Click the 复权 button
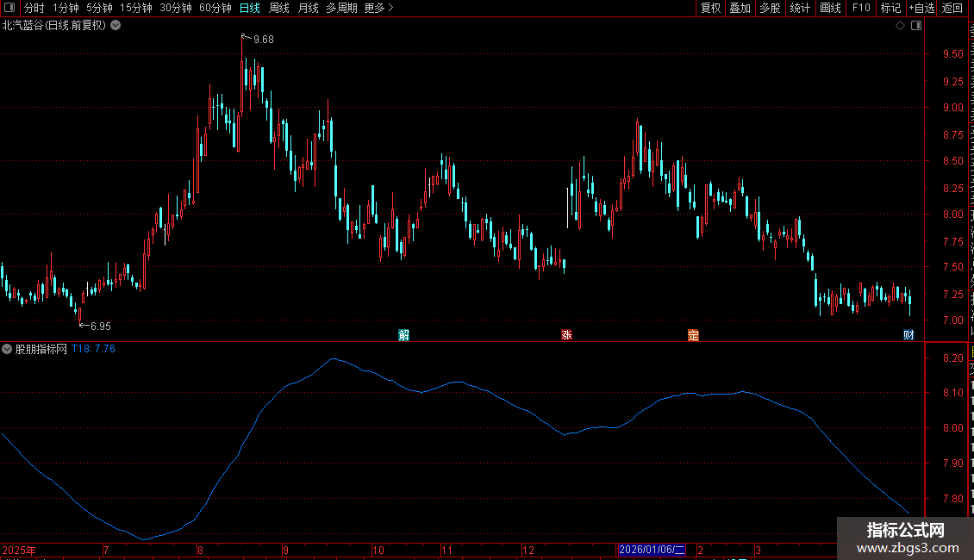Image resolution: width=974 pixels, height=560 pixels. click(x=710, y=8)
